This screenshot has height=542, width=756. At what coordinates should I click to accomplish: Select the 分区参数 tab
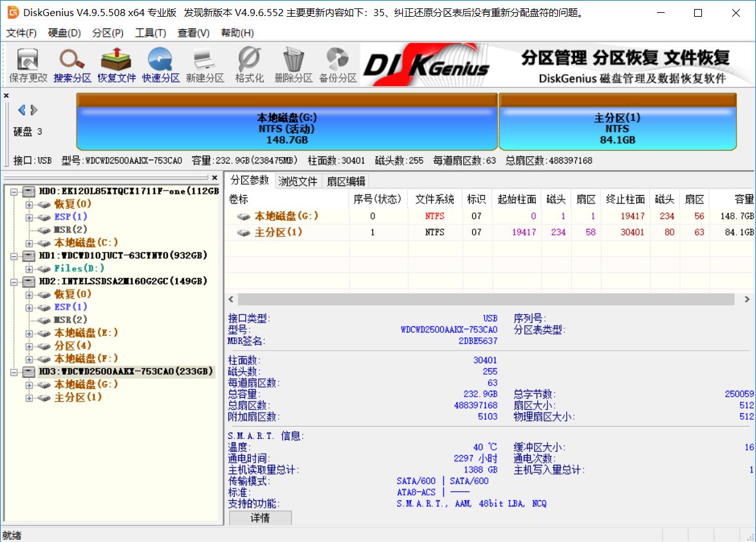click(249, 180)
